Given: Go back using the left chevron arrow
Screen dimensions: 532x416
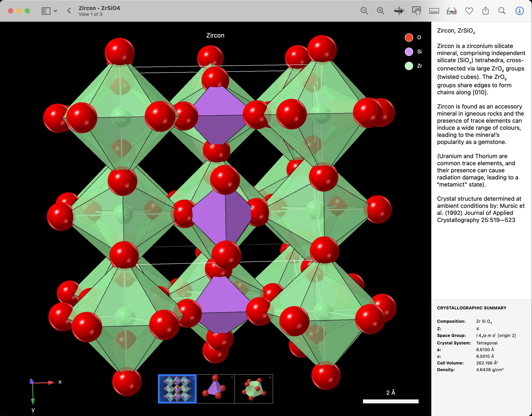Looking at the screenshot, I should [69, 10].
